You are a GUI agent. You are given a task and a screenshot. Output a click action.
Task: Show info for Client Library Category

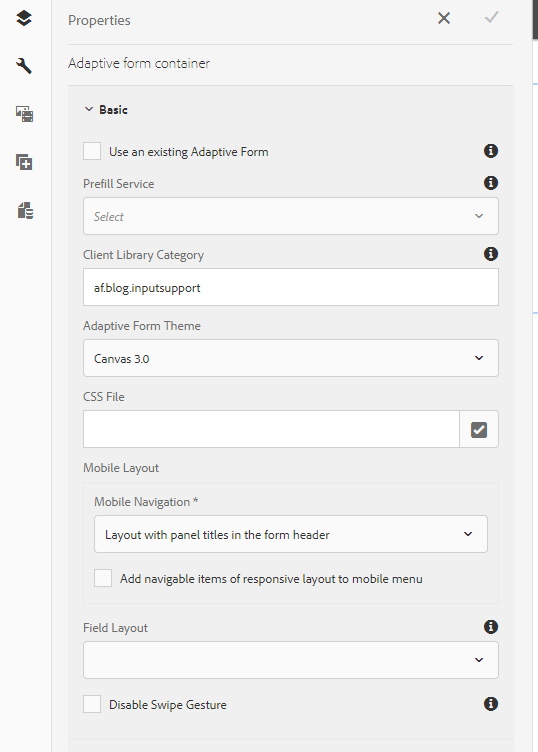[x=491, y=254]
